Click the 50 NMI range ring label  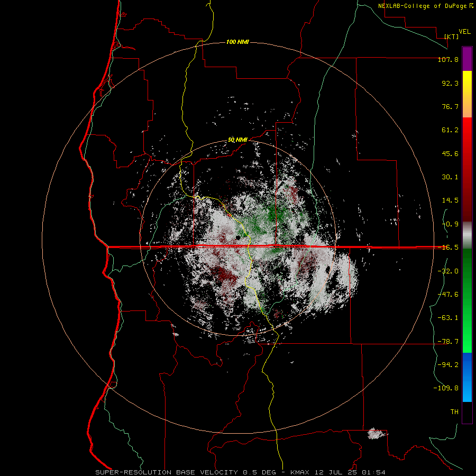tap(237, 140)
